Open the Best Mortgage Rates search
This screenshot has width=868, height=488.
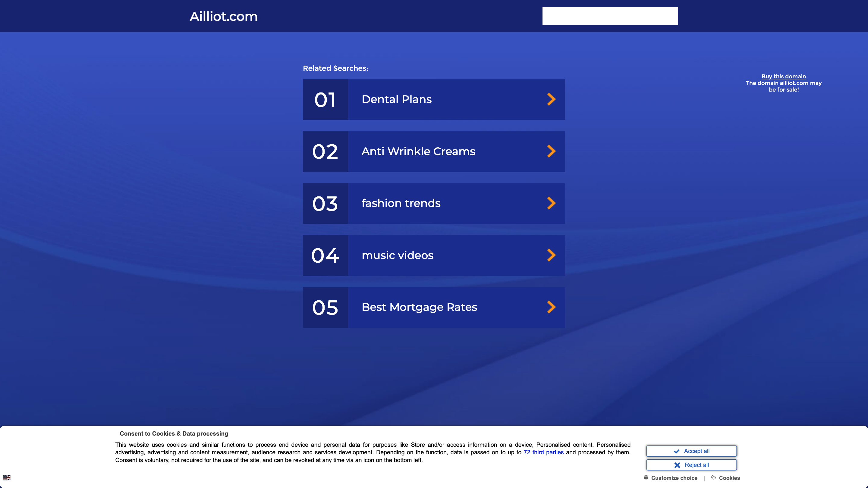(434, 307)
